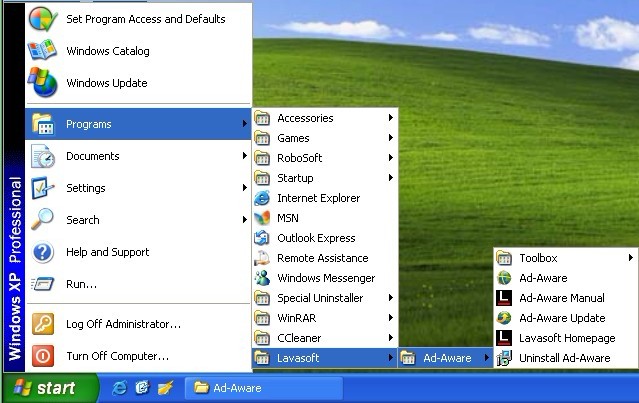
Task: Expand the Toolbox submenu arrow
Action: (x=630, y=258)
